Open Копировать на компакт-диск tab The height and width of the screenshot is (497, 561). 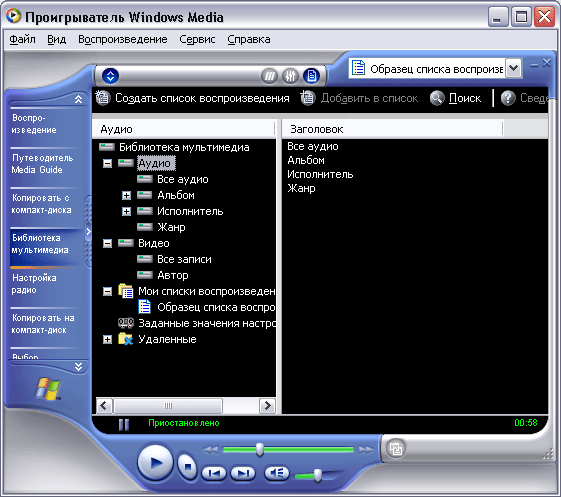tap(45, 324)
